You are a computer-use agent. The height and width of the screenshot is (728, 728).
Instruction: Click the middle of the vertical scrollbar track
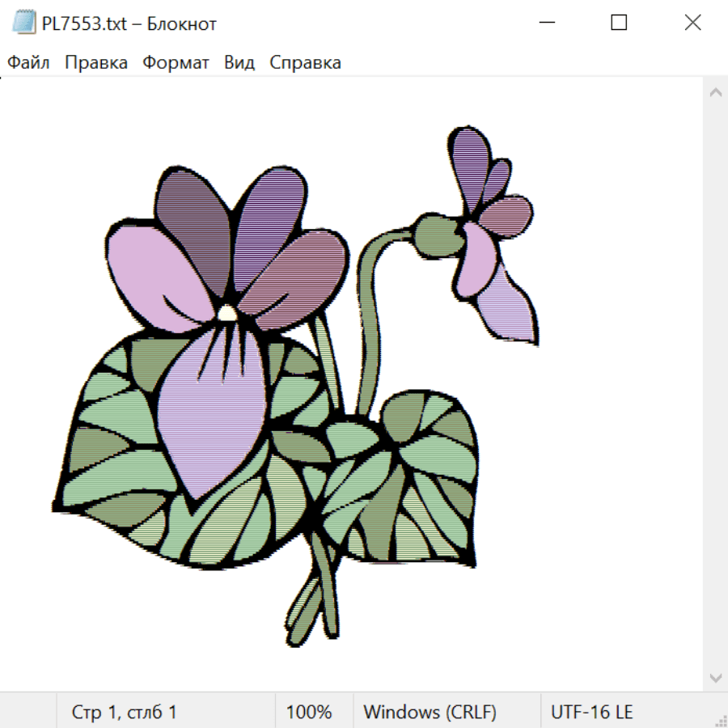click(x=715, y=385)
